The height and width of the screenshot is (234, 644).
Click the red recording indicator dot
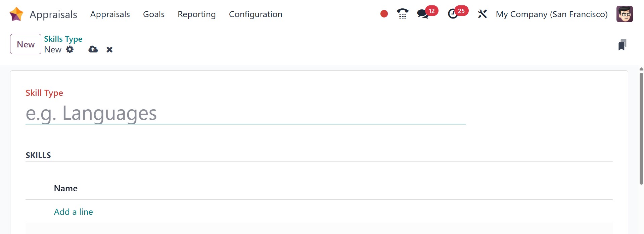tap(384, 14)
